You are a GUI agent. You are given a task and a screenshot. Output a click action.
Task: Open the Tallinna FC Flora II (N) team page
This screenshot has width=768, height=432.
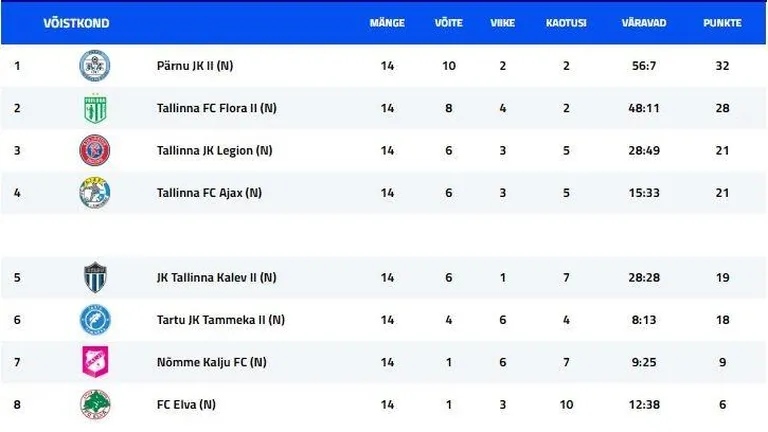(216, 108)
